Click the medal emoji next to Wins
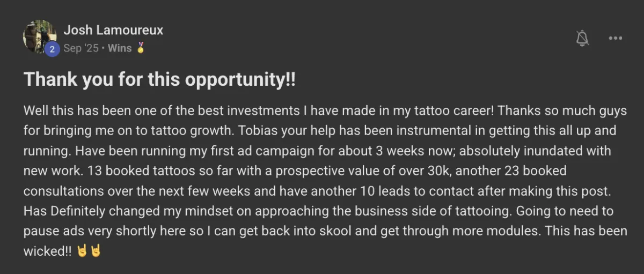This screenshot has height=274, width=644. click(x=140, y=48)
